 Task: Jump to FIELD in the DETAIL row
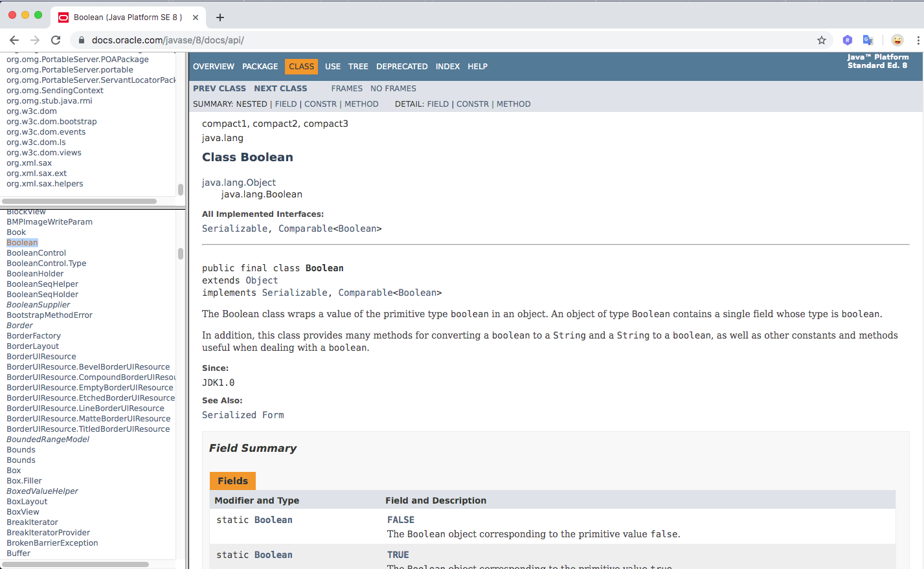438,104
